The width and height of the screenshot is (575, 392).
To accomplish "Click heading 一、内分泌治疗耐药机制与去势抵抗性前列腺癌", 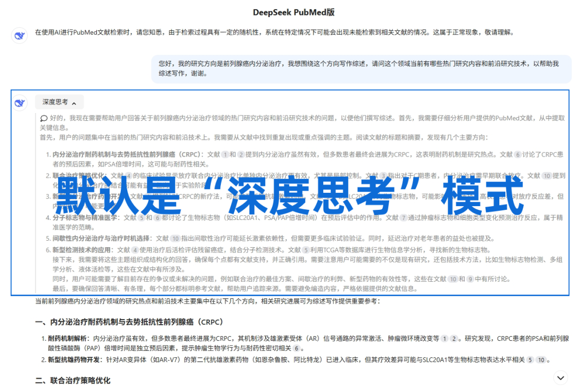I will (129, 322).
